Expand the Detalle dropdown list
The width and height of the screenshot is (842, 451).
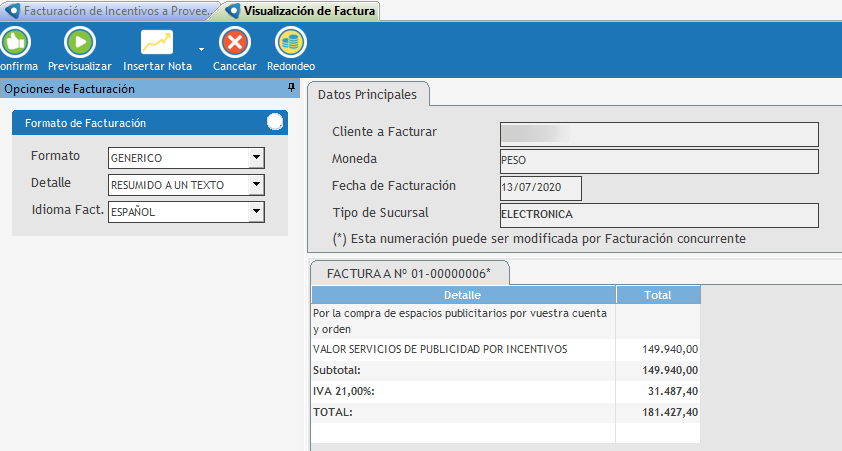[x=256, y=185]
